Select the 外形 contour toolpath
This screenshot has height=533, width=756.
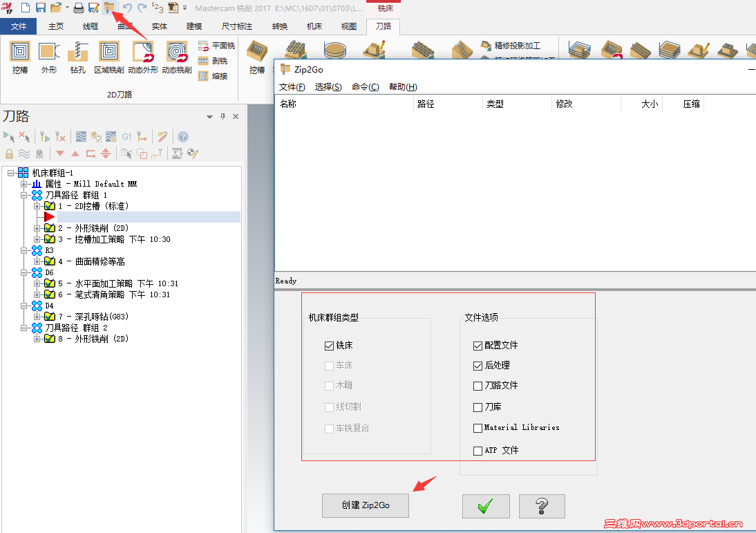48,57
